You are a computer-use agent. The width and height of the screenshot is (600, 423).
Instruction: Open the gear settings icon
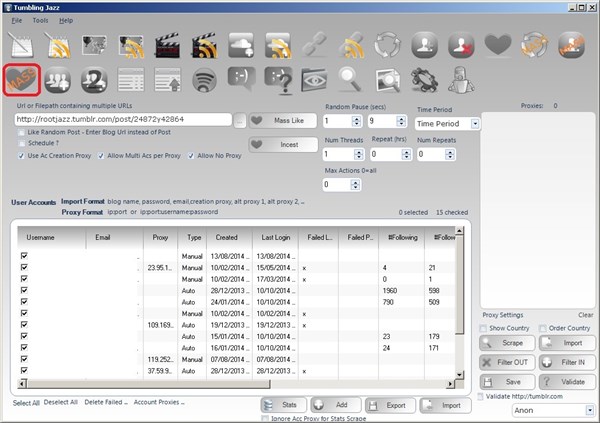424,80
